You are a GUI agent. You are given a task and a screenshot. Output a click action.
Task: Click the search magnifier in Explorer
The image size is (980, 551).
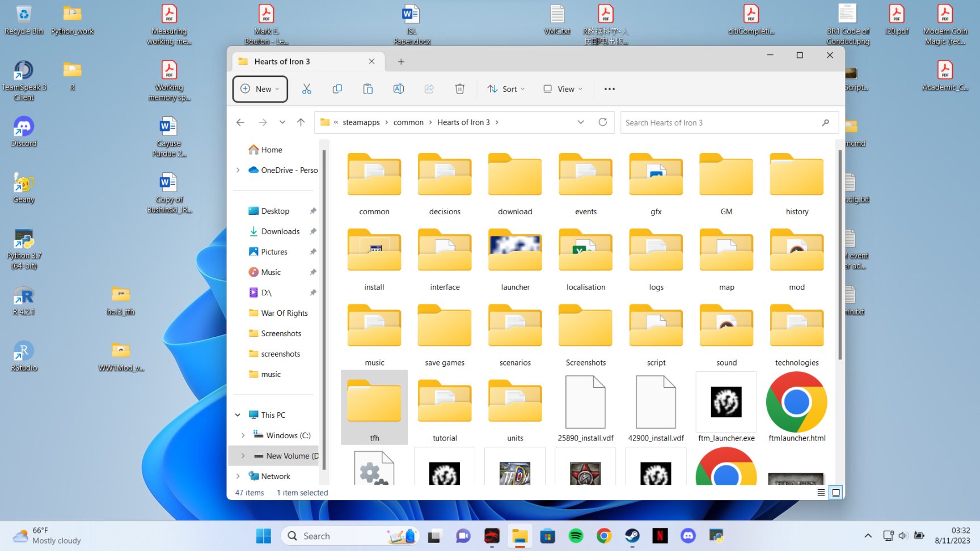826,122
